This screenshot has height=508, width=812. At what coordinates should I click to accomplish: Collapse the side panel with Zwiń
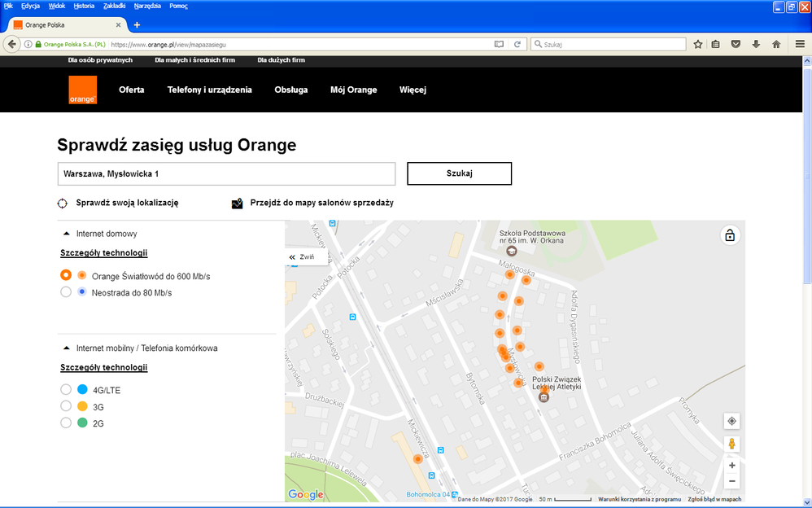point(302,257)
